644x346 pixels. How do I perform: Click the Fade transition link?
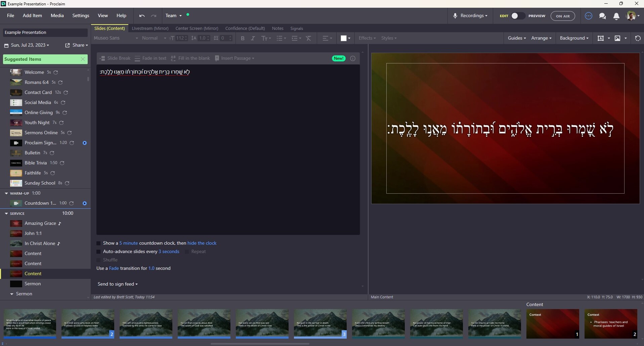pyautogui.click(x=114, y=268)
